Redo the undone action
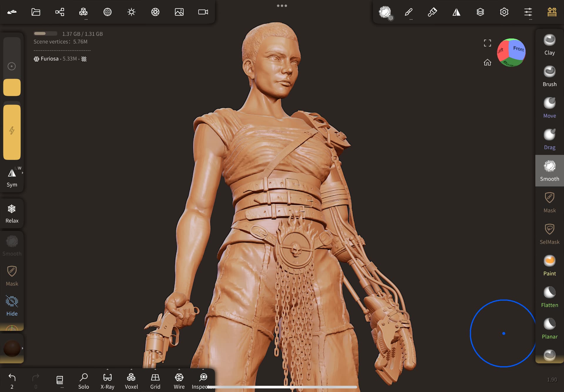The image size is (564, 392). 36,381
